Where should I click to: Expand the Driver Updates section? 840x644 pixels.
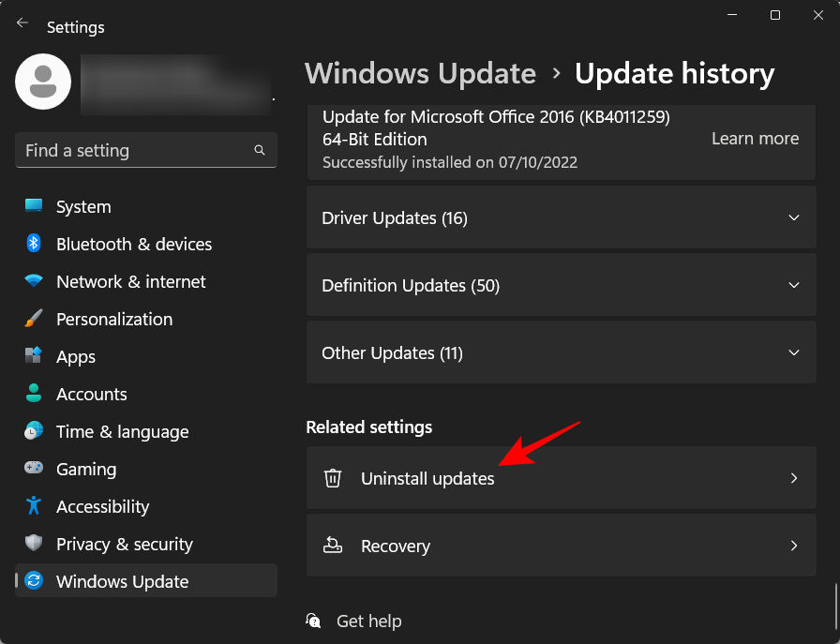(x=794, y=217)
